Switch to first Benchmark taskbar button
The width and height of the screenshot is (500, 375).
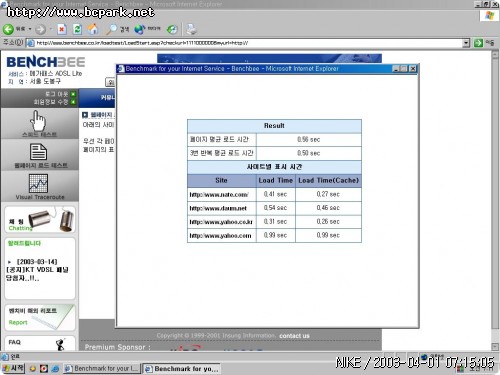tap(102, 368)
